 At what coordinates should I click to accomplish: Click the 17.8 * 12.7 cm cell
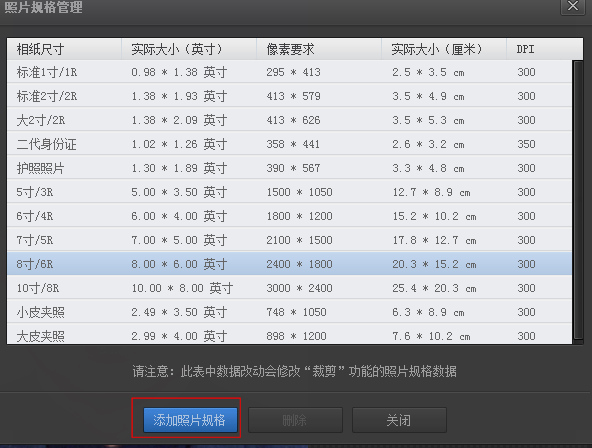tap(434, 240)
